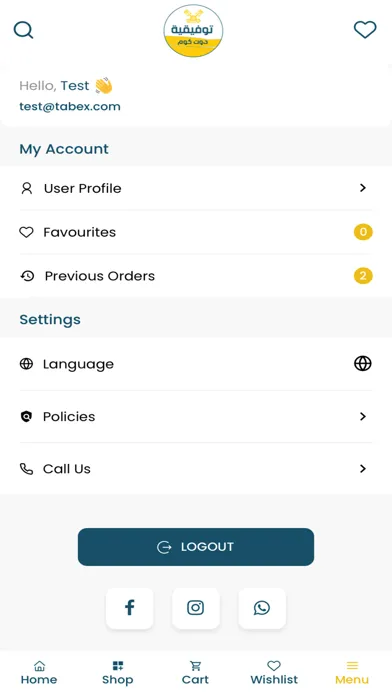Tap the heart icon in the header
The width and height of the screenshot is (392, 696).
click(x=365, y=30)
